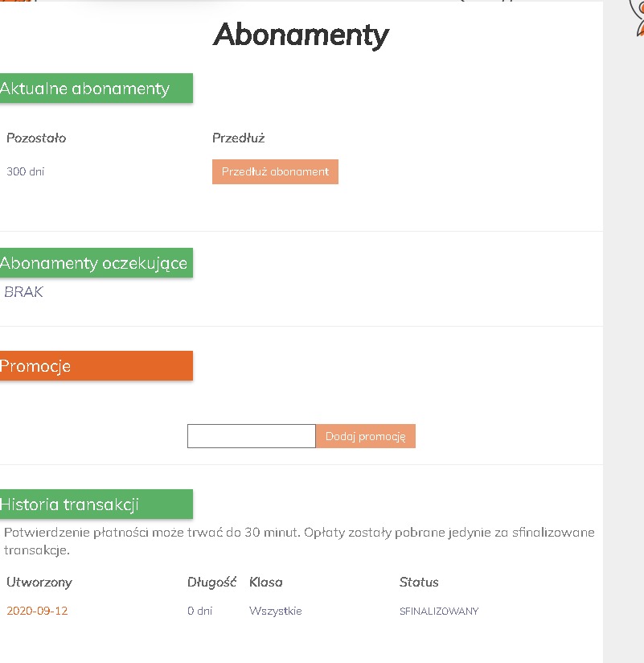Click the Długość column header
The height and width of the screenshot is (663, 644).
[x=211, y=583]
